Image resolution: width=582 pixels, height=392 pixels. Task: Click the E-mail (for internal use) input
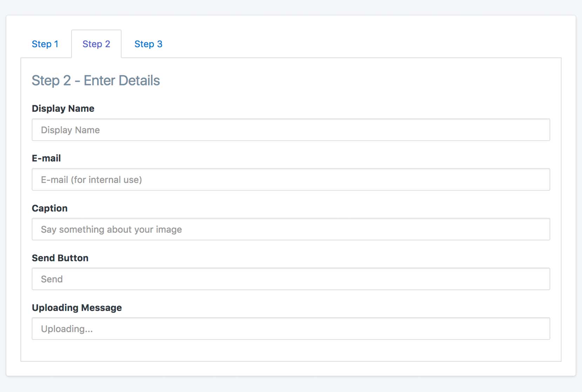pos(291,180)
